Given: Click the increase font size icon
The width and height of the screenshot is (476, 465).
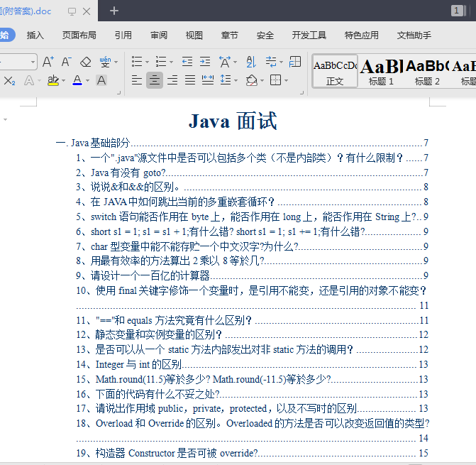Looking at the screenshot, I should [x=48, y=62].
